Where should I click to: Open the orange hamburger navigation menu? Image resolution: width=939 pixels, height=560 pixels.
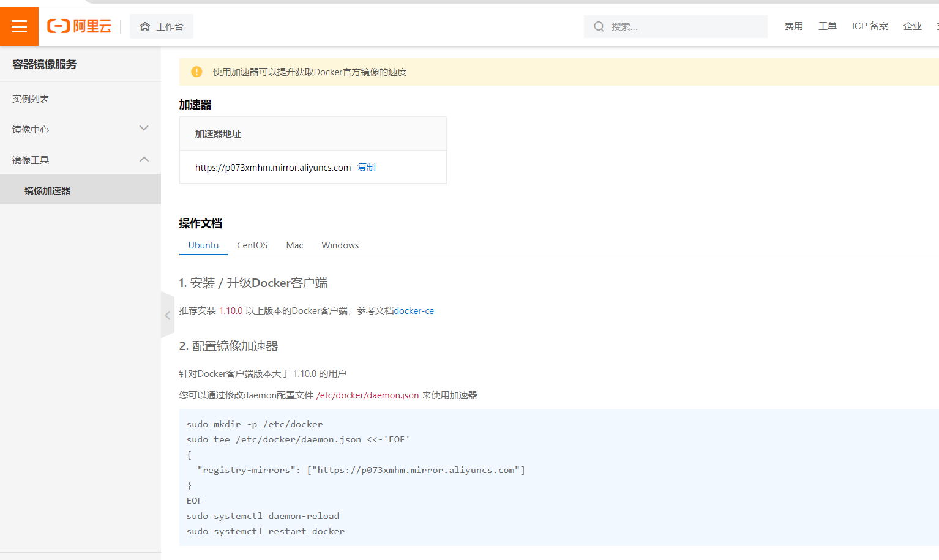pos(19,26)
